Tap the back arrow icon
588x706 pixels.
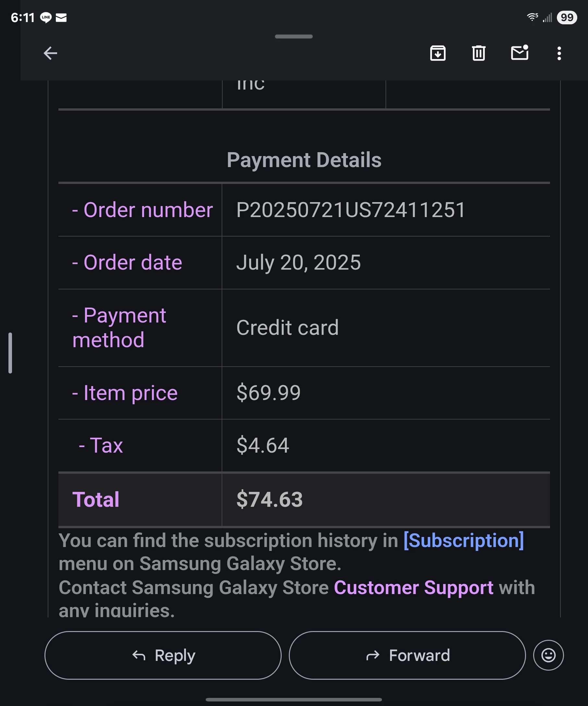coord(50,53)
